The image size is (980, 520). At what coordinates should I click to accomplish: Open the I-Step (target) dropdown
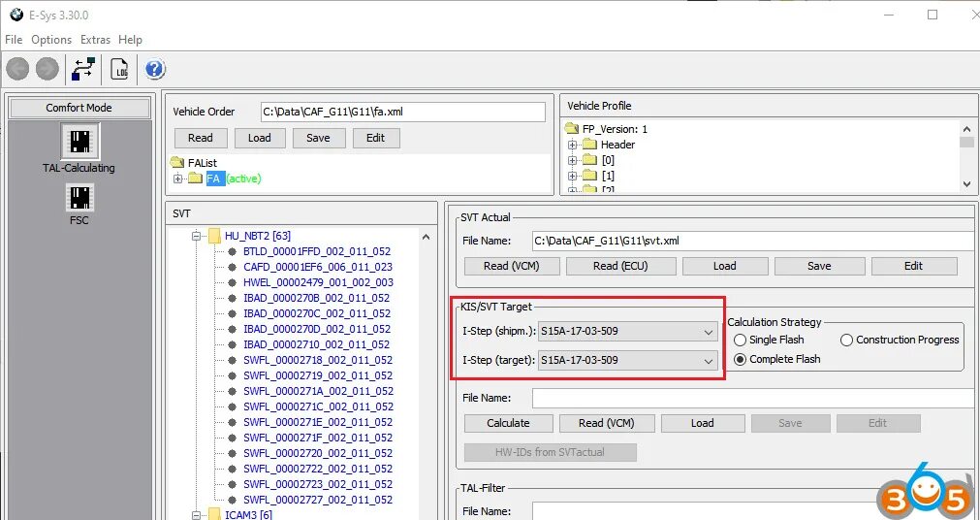coord(627,361)
